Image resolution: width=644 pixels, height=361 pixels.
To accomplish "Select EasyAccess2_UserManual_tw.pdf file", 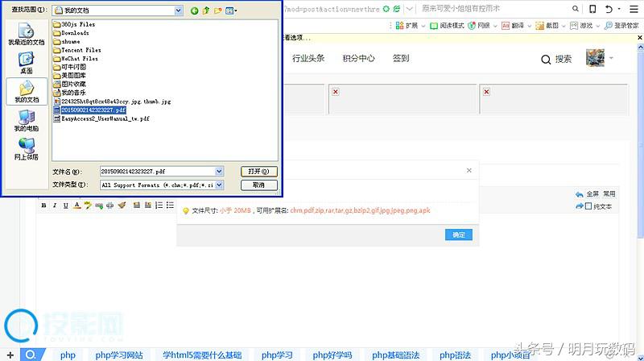I will coord(102,118).
